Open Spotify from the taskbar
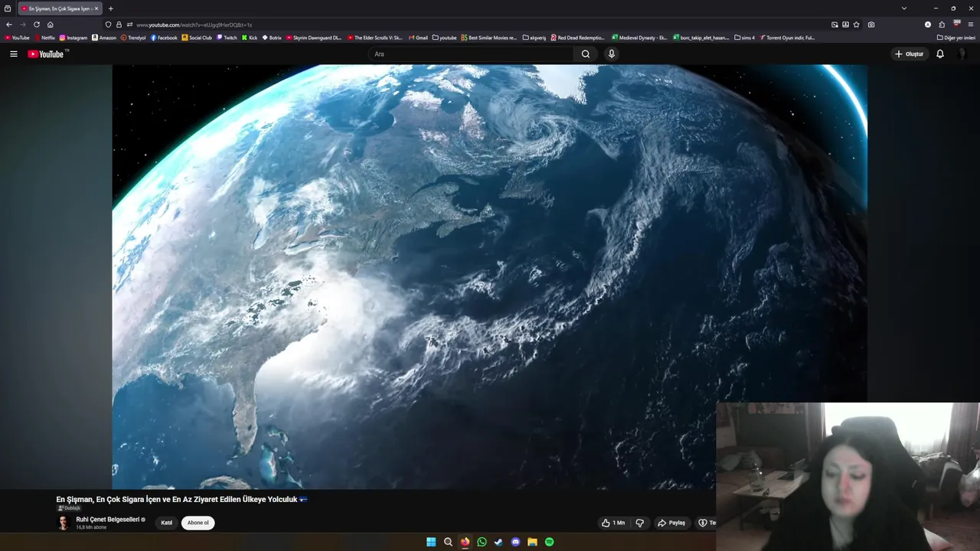 point(549,542)
